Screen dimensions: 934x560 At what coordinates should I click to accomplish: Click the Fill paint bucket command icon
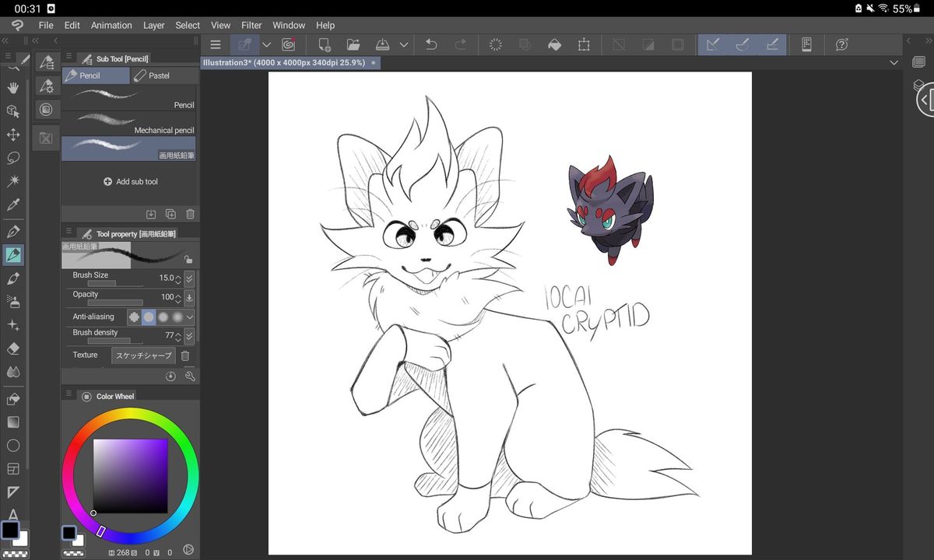(x=554, y=45)
